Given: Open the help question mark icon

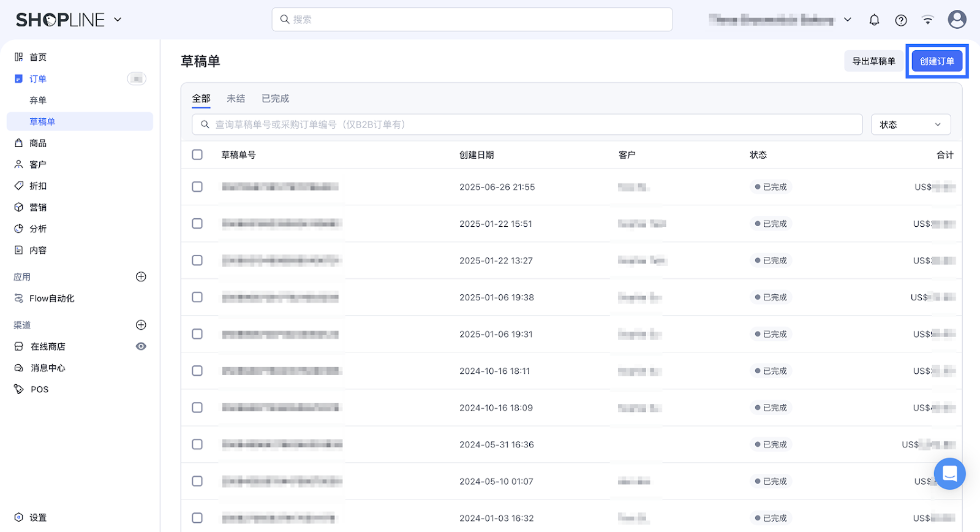Looking at the screenshot, I should 901,20.
